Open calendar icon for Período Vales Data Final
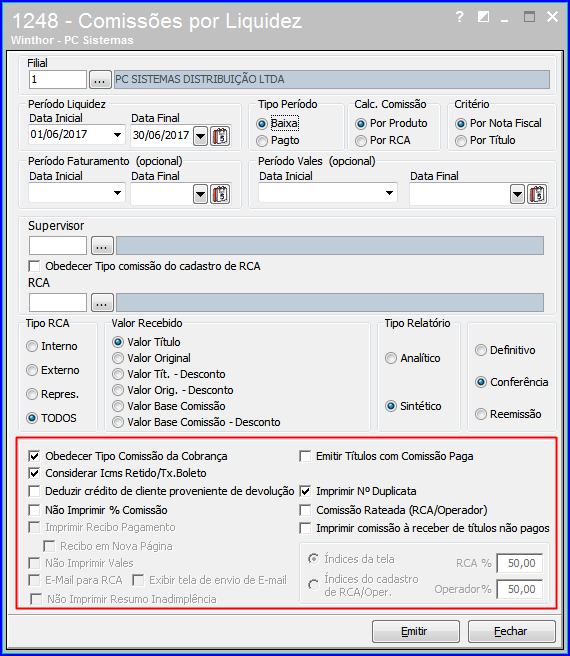The height and width of the screenshot is (656, 570). 537,194
